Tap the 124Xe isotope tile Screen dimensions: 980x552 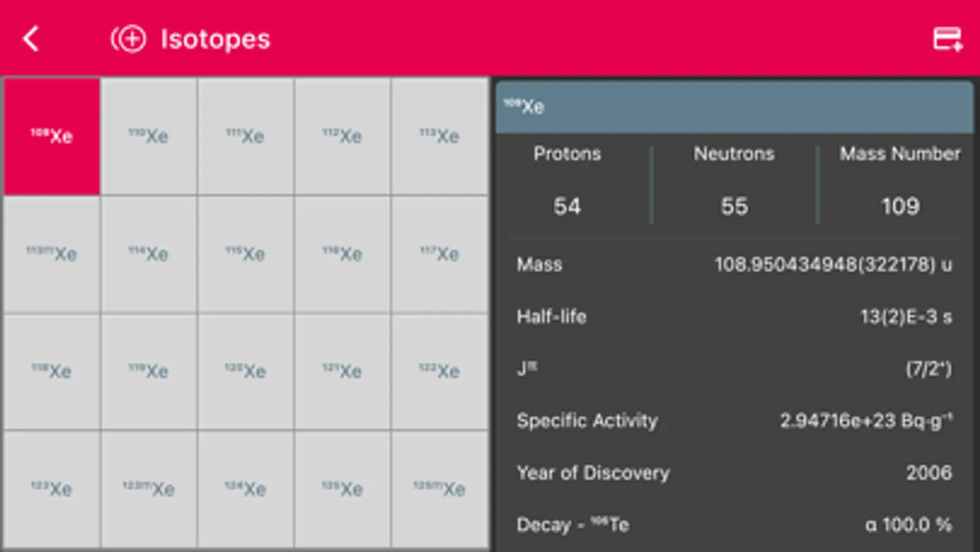tap(245, 489)
